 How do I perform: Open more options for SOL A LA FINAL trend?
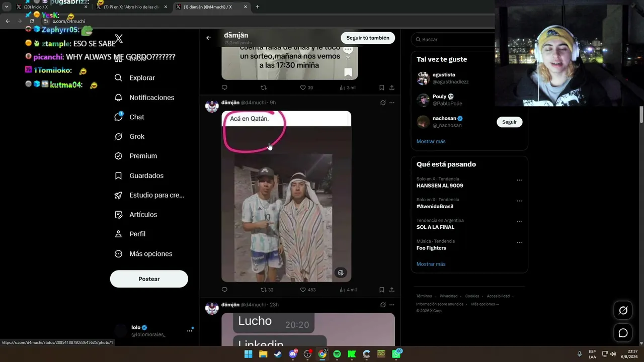(519, 222)
